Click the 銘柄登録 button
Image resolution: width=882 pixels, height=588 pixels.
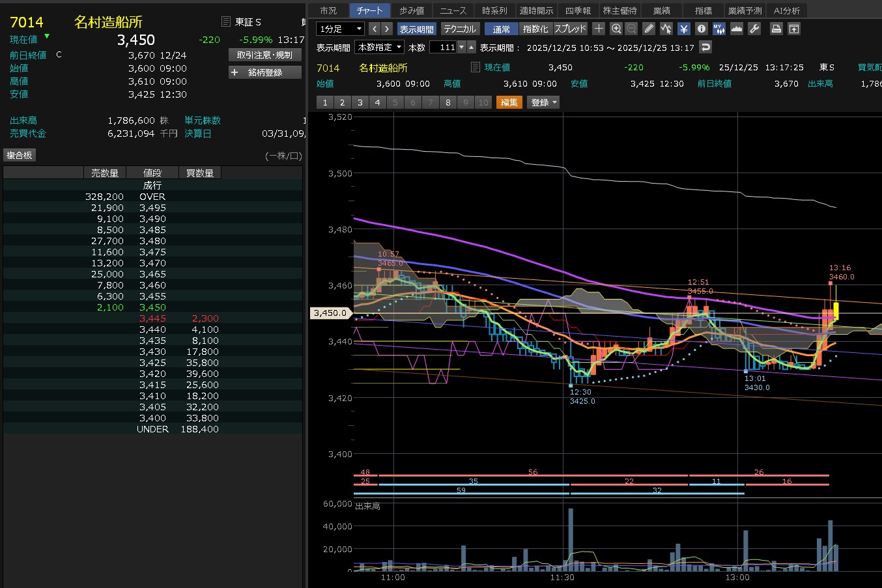pos(265,72)
